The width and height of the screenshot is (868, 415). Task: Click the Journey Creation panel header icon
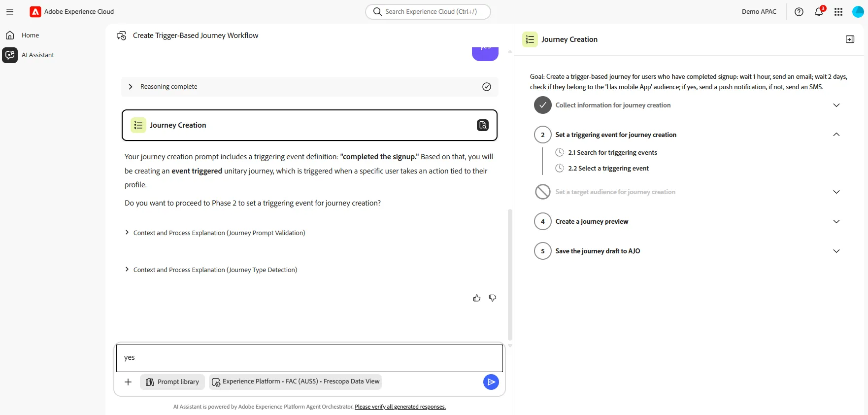(530, 39)
